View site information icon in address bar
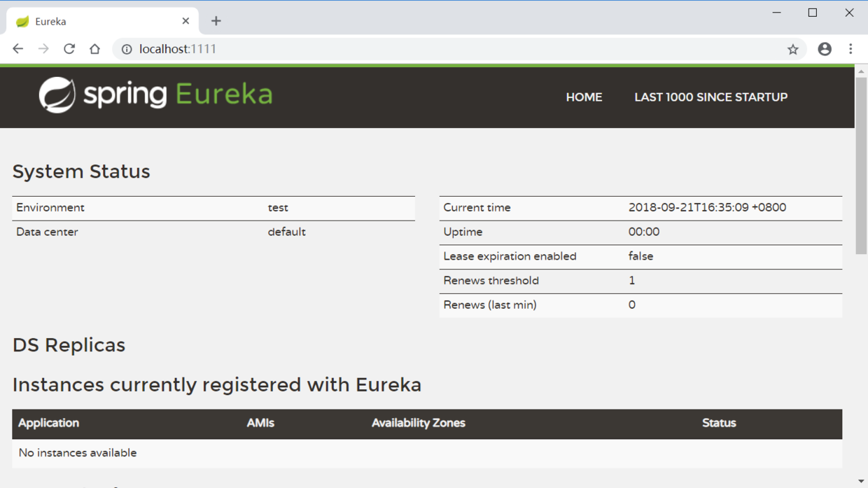The image size is (868, 488). tap(127, 49)
